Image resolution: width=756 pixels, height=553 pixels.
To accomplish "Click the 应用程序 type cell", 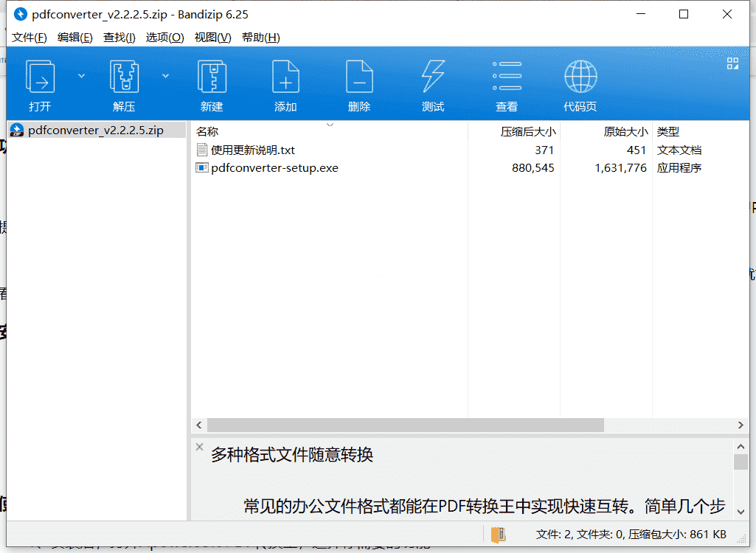I will pyautogui.click(x=679, y=168).
